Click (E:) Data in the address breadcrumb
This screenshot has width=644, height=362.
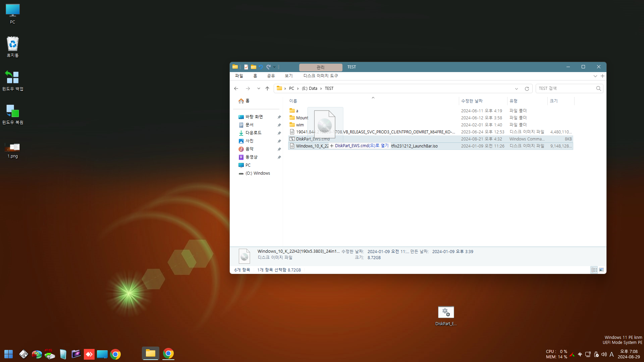point(310,88)
